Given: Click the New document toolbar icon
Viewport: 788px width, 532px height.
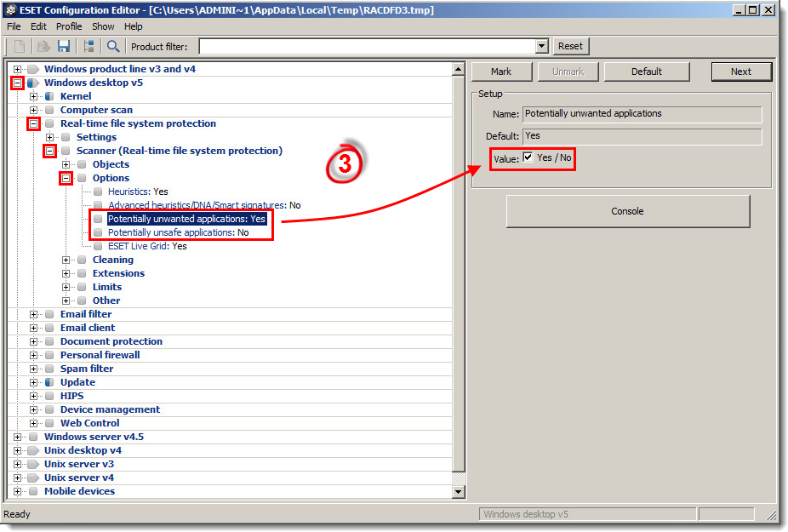Looking at the screenshot, I should click(20, 46).
